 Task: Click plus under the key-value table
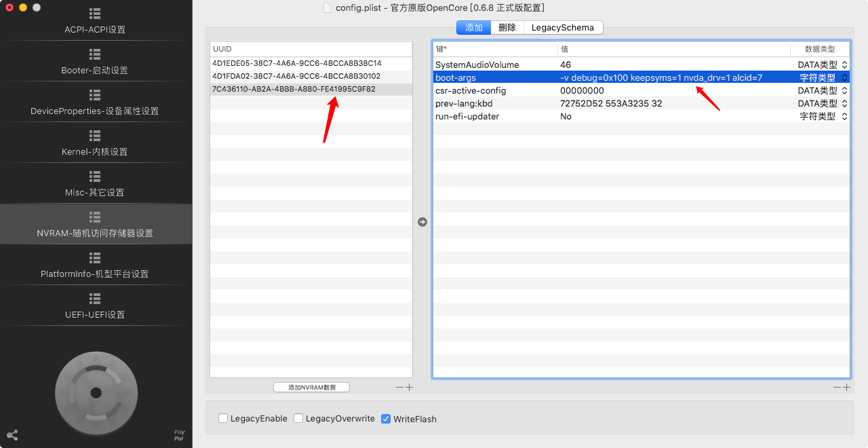point(846,388)
